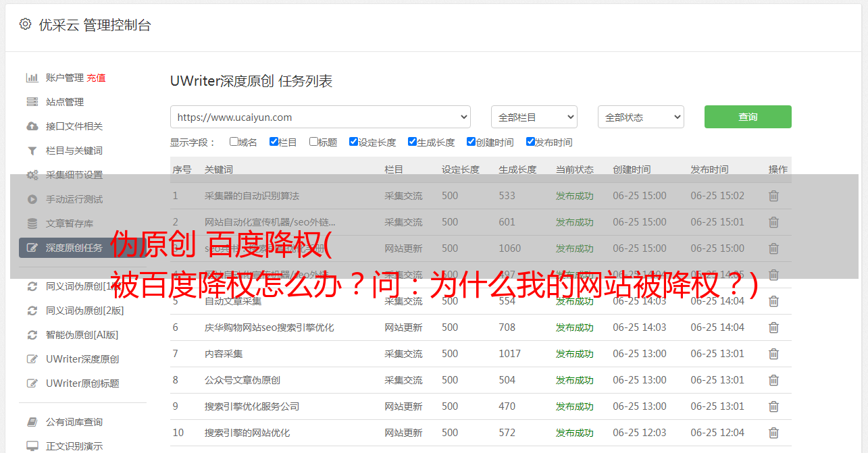Click keyword 庆华购物网站seo搜索引擎优化
868x453 pixels.
click(x=270, y=327)
